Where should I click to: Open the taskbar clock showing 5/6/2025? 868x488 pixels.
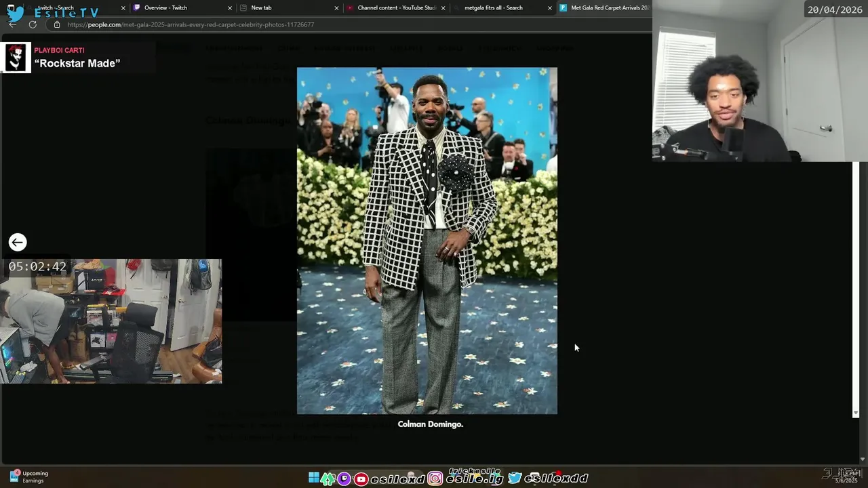coord(846,476)
